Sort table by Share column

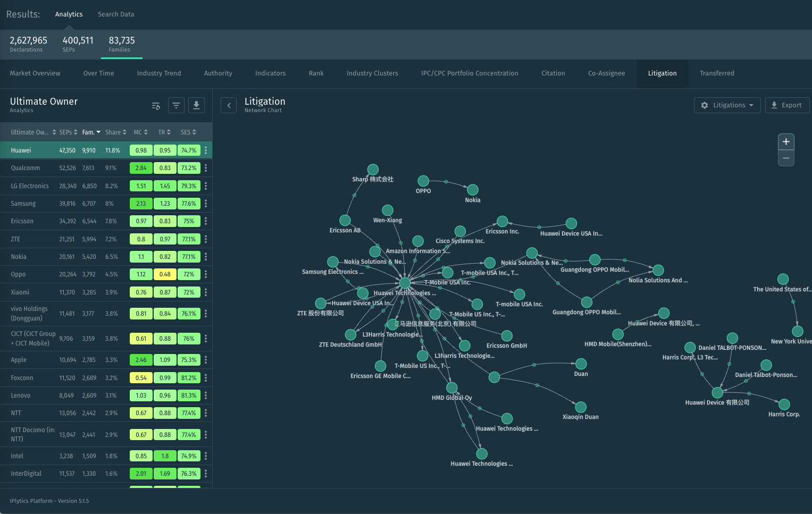116,132
